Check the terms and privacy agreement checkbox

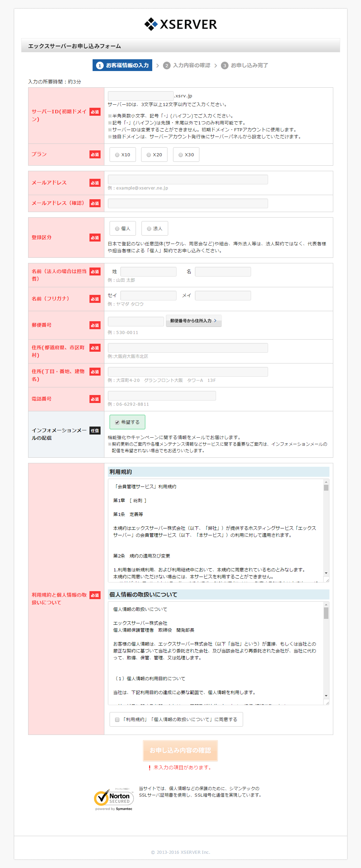click(117, 720)
